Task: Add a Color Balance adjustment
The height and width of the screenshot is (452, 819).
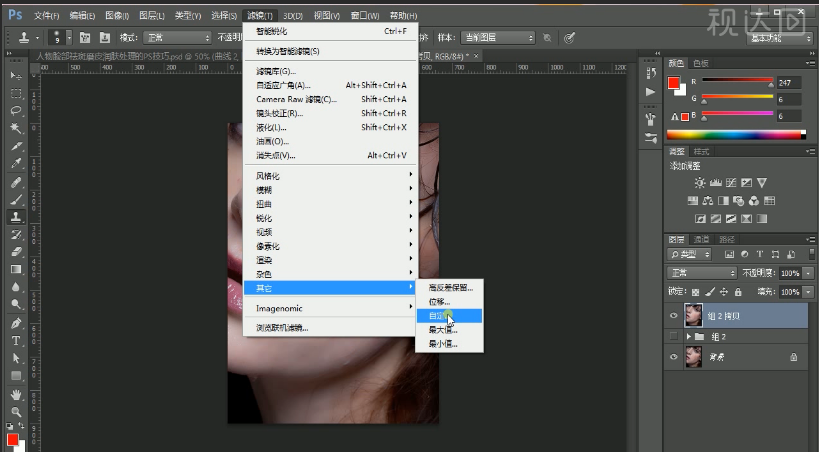Action: tap(708, 201)
